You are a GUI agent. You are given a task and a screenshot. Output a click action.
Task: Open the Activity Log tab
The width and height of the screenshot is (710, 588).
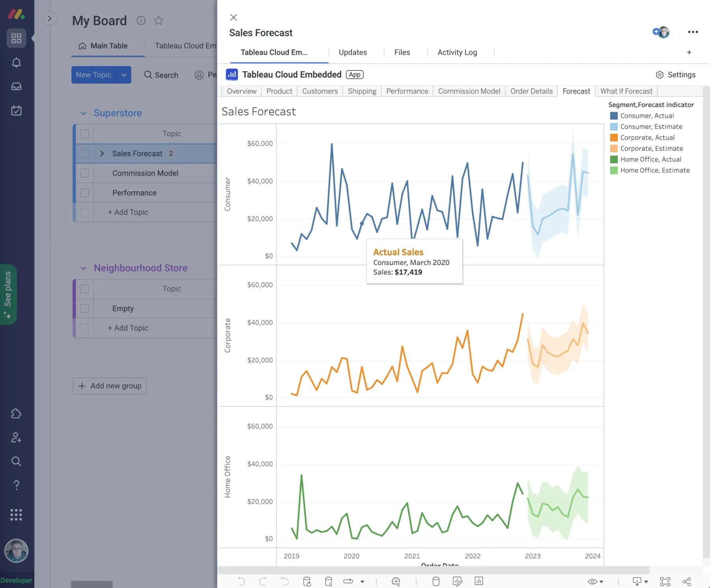457,52
